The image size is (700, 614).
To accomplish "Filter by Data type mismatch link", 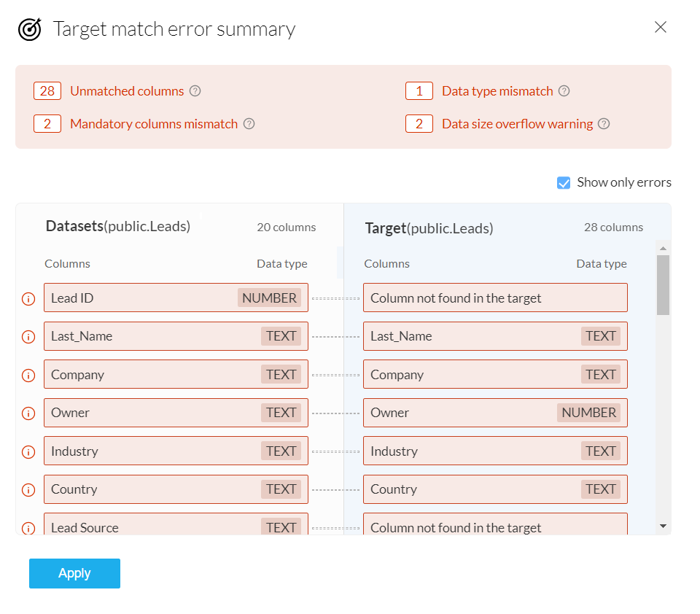I will [497, 91].
